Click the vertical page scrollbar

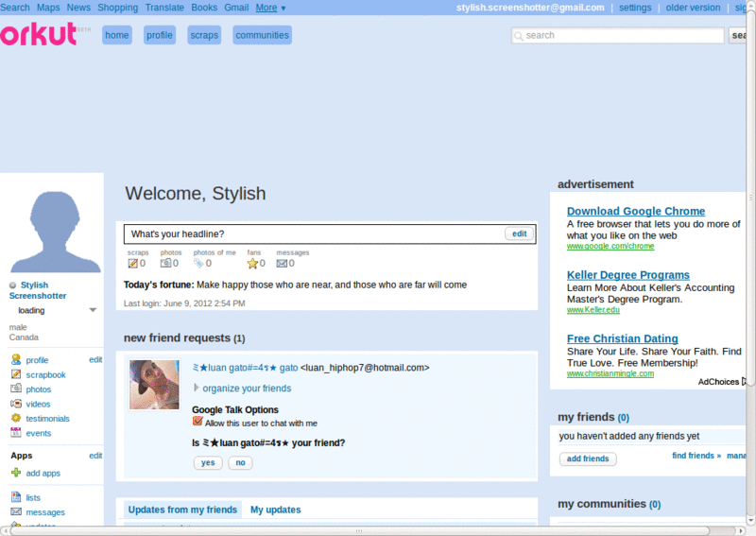(750, 198)
